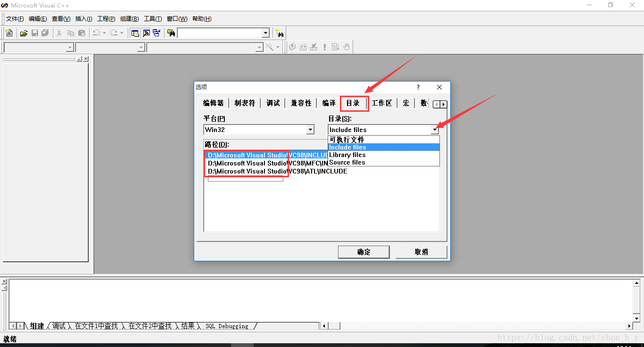
Task: Click the Insert Breakpoint hand icon
Action: point(347,47)
